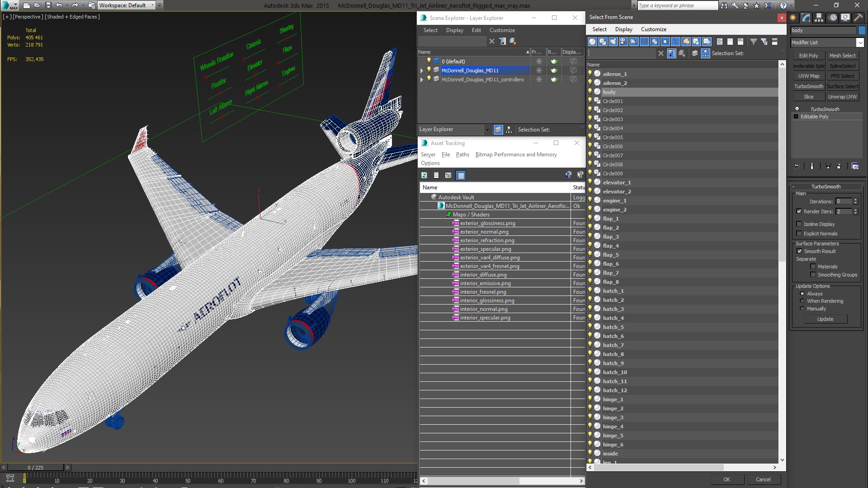Open the Display command panel tab
Screen dimensions: 868x488
(845, 18)
